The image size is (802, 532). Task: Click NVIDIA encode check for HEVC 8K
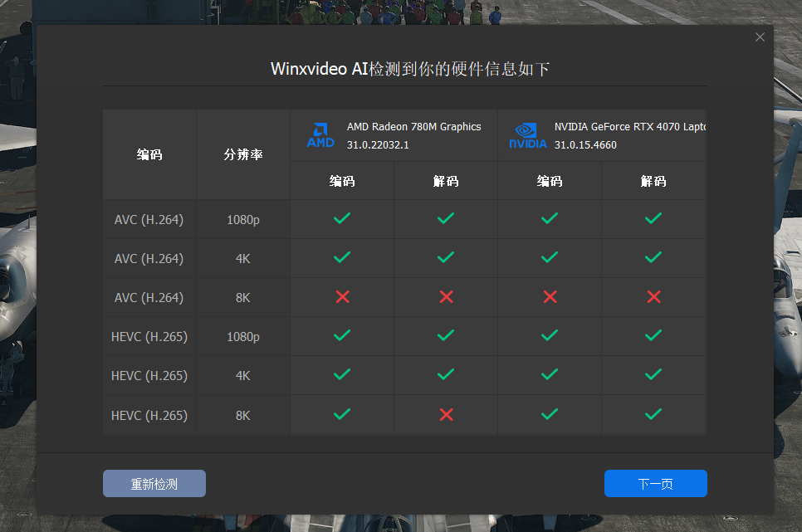(550, 414)
